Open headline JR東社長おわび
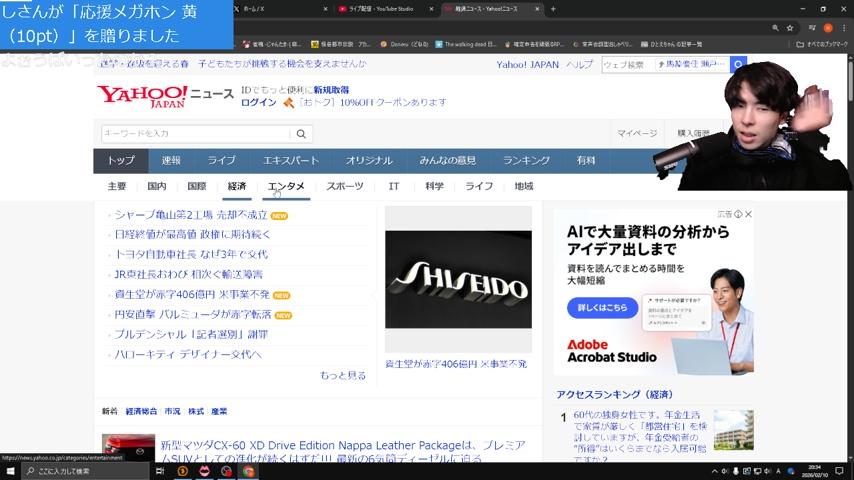The height and width of the screenshot is (480, 854). point(188,275)
